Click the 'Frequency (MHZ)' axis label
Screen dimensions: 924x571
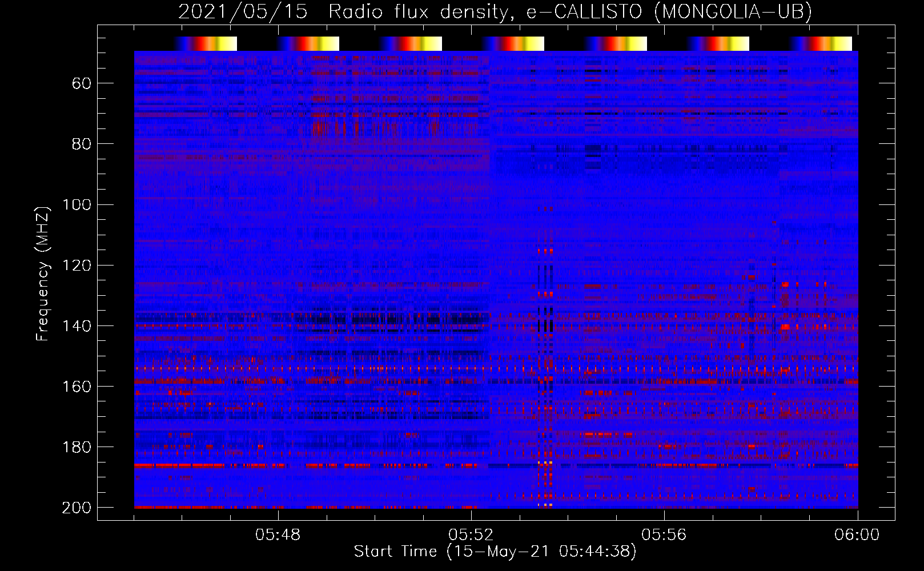(x=43, y=274)
